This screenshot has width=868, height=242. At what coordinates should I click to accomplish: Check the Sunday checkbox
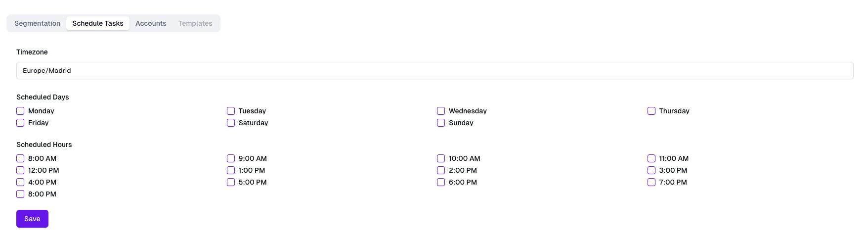(441, 123)
